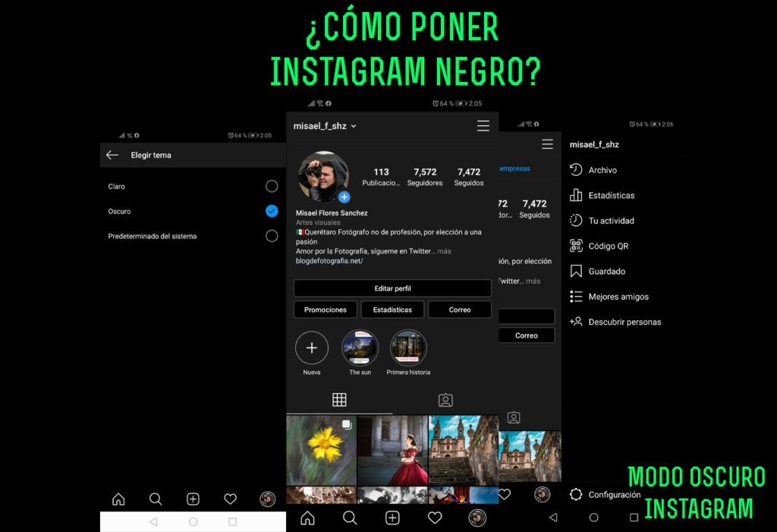Image resolution: width=777 pixels, height=532 pixels.
Task: Open the church photo in center profile
Action: point(464,450)
